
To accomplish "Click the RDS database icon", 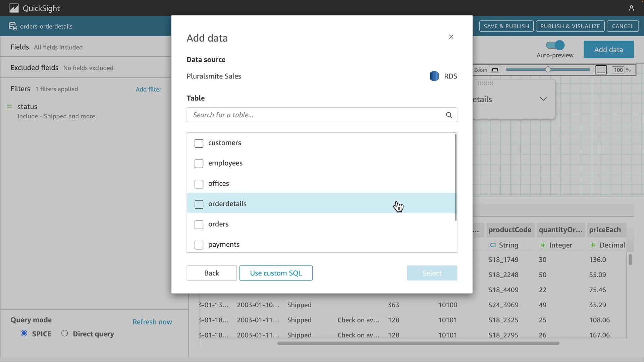I will pos(434,76).
